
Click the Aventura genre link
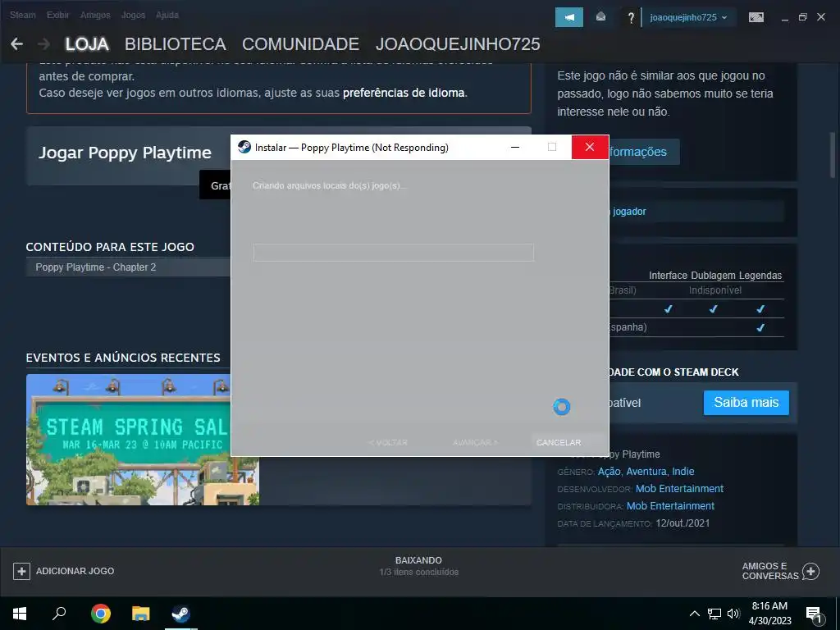tap(646, 472)
